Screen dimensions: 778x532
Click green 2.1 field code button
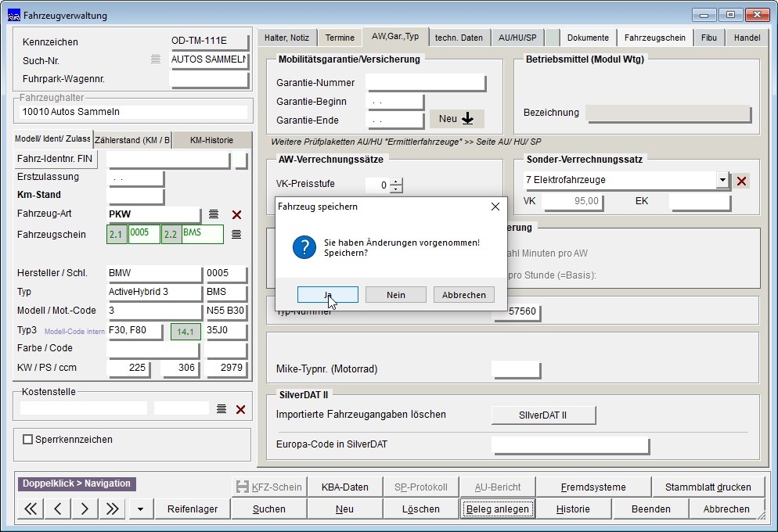pyautogui.click(x=117, y=234)
